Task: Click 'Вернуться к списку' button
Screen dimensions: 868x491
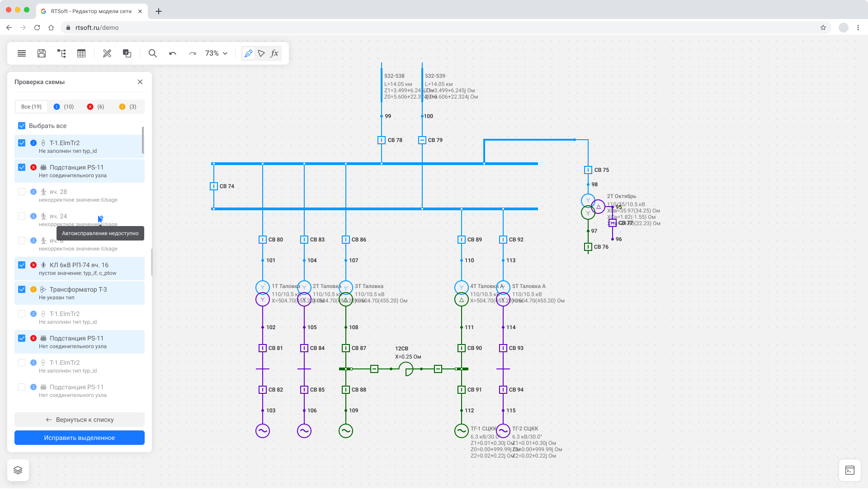Action: [x=80, y=420]
